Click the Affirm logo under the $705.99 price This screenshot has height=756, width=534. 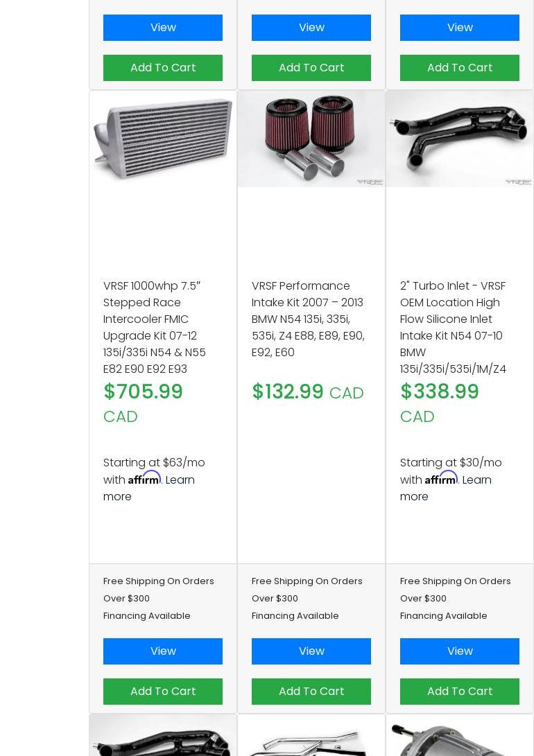tap(144, 478)
